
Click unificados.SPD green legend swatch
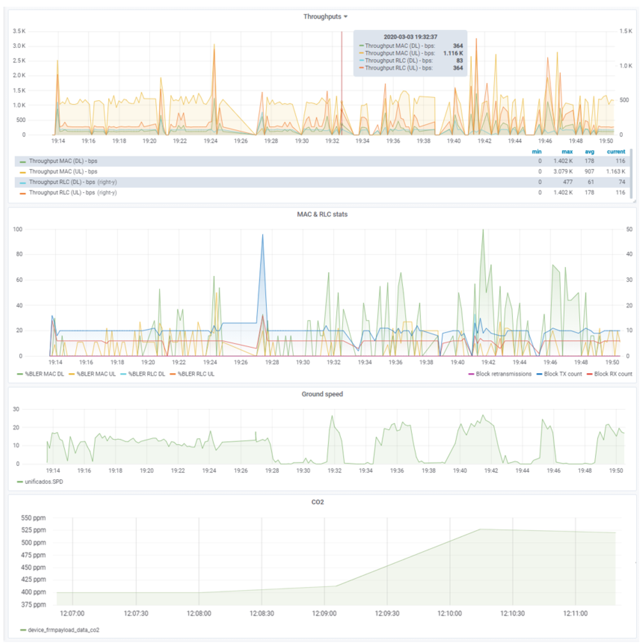pos(20,482)
